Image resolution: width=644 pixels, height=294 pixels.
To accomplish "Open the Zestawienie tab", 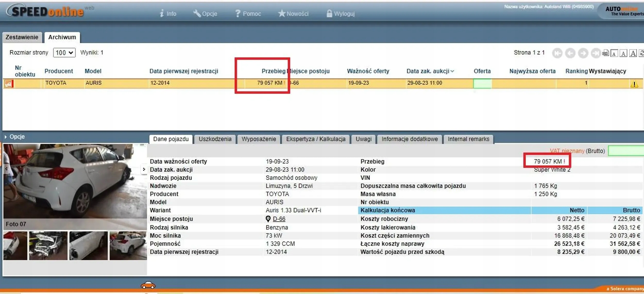I will point(22,37).
